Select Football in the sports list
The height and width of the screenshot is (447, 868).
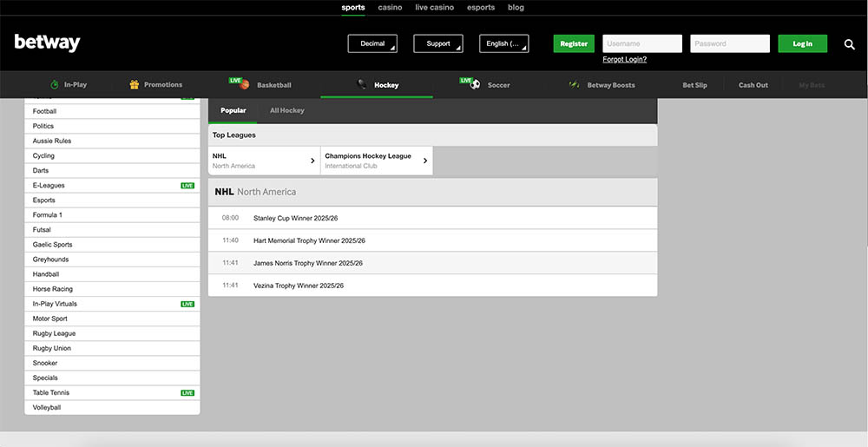click(x=112, y=111)
